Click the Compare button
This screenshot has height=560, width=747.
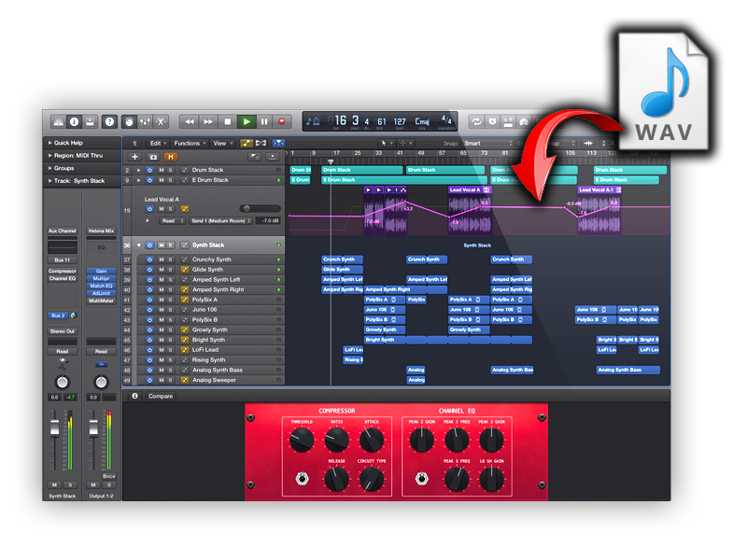point(161,396)
